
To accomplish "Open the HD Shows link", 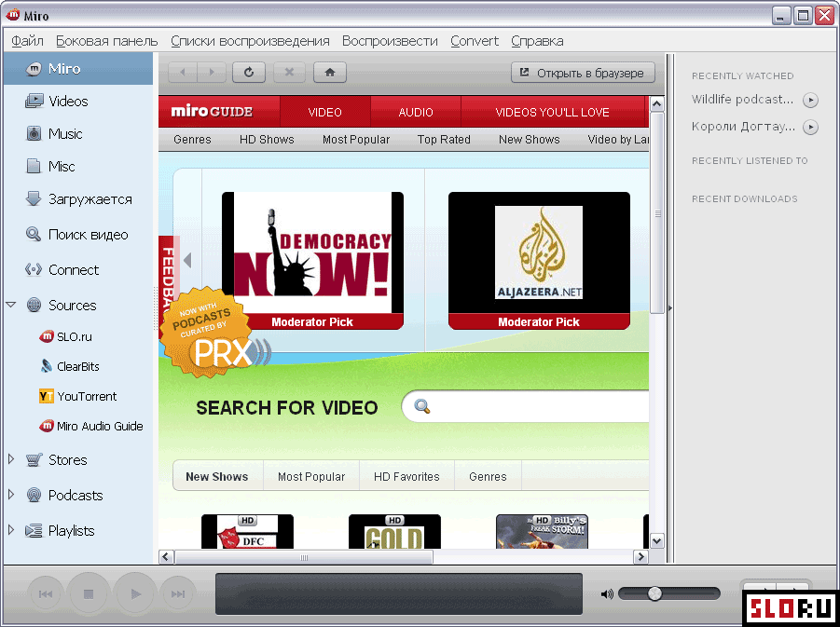I will click(x=267, y=139).
